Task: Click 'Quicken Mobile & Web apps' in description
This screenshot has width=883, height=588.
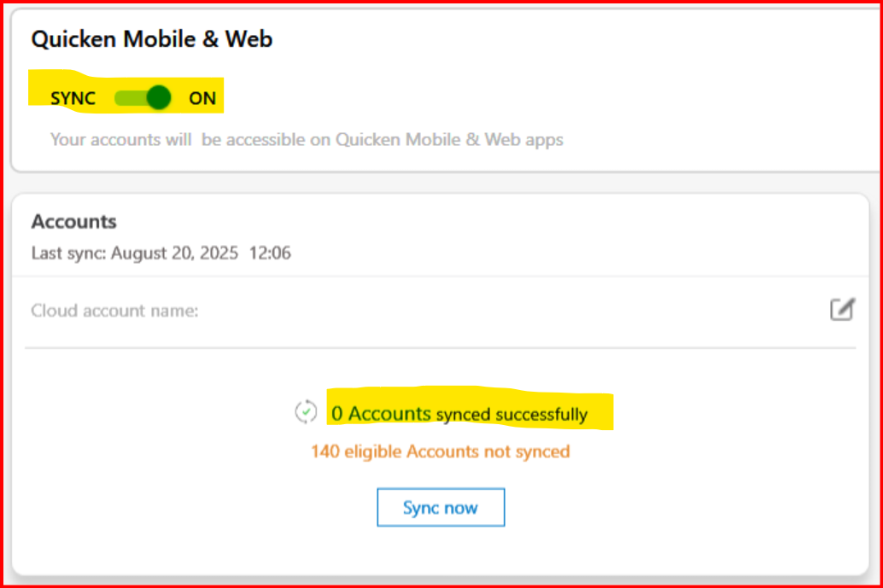Action: [449, 140]
